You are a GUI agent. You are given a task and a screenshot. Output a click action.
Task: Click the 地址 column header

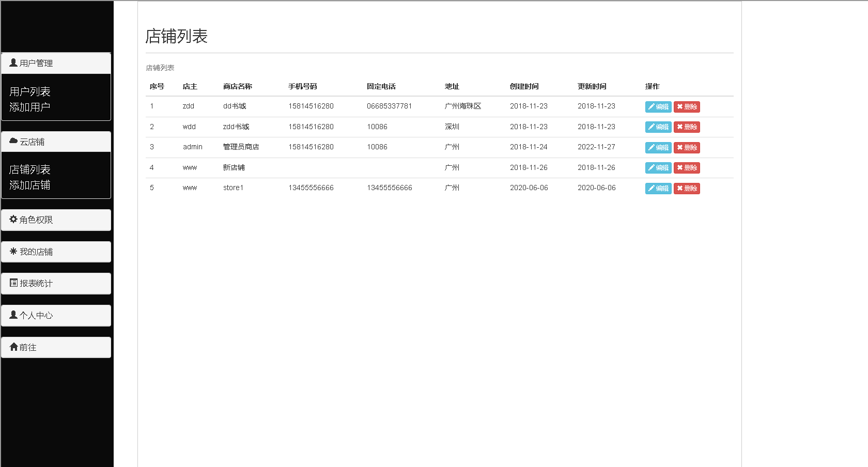click(x=452, y=86)
